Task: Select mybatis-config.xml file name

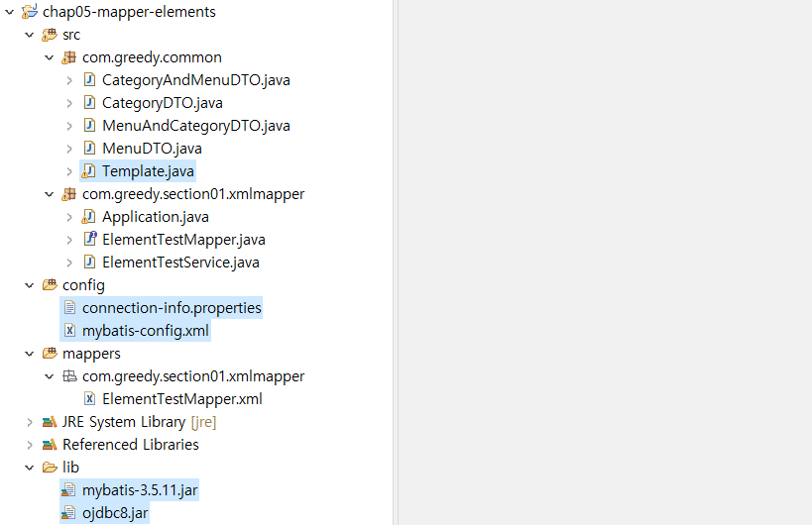Action: coord(146,331)
